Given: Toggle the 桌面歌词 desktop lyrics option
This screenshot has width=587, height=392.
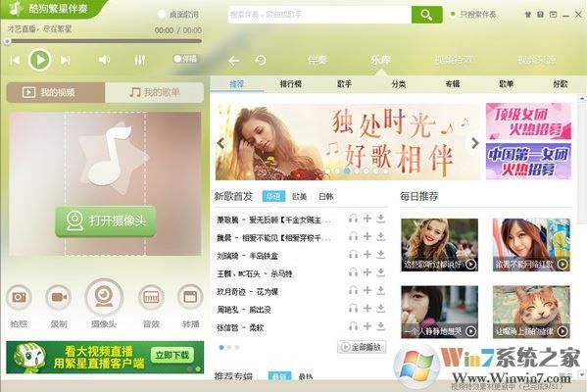Looking at the screenshot, I should point(178,15).
